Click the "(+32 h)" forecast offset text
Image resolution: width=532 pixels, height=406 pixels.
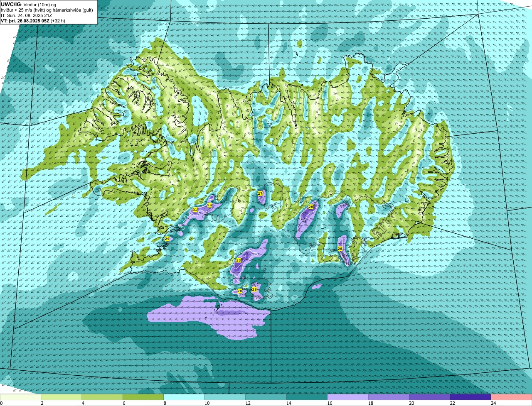[58, 20]
